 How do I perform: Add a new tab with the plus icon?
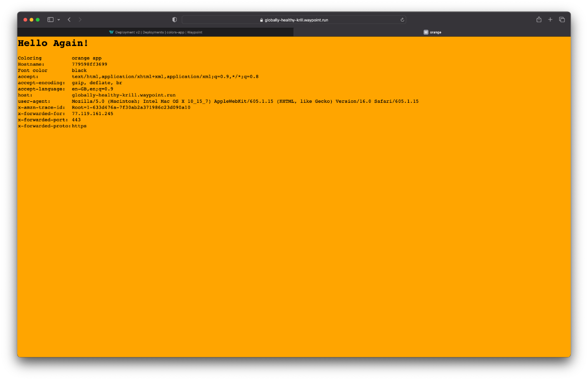550,20
